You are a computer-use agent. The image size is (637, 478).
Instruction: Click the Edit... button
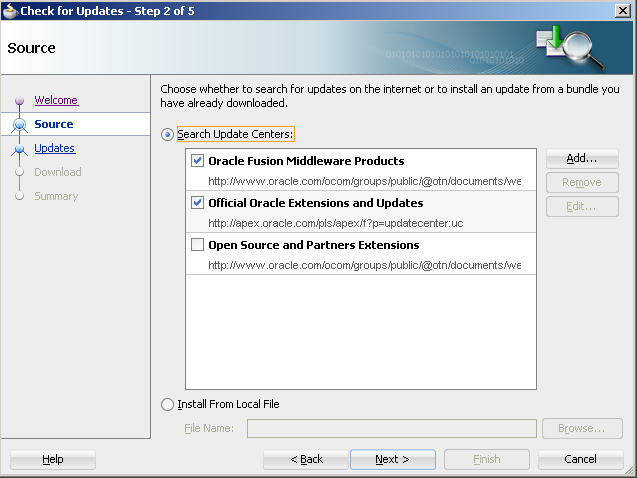[582, 206]
